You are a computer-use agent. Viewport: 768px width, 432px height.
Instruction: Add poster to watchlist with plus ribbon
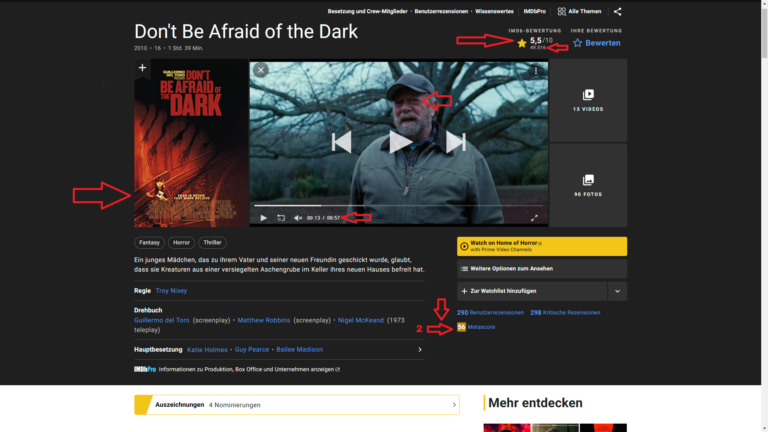pyautogui.click(x=142, y=68)
